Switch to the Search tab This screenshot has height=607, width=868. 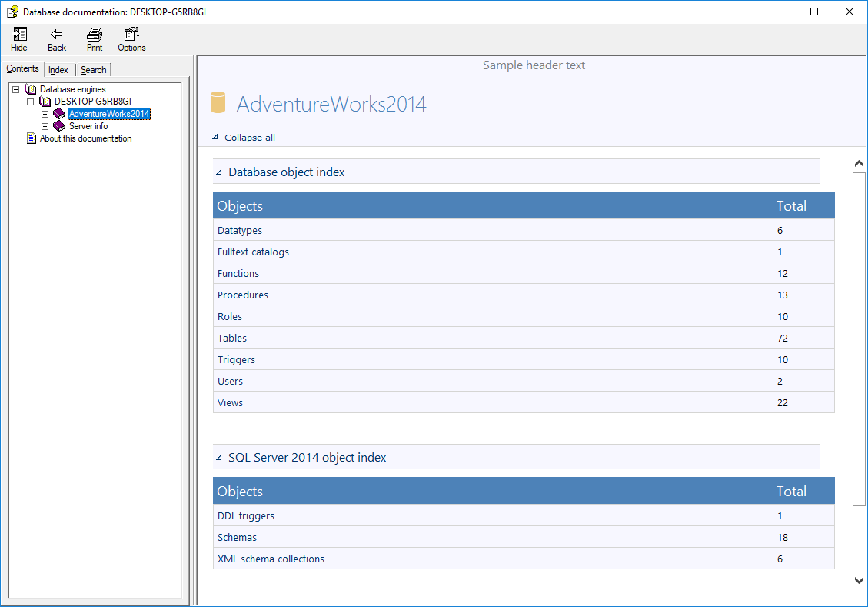94,70
